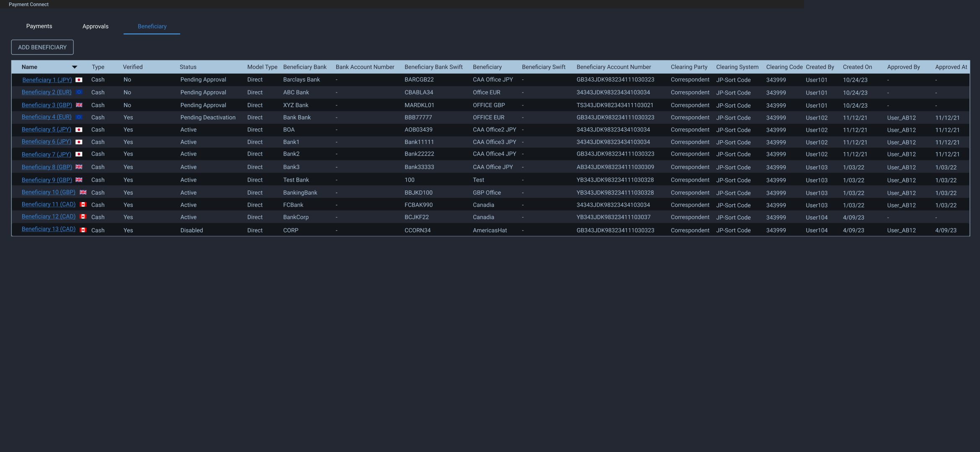Click UK flag icon beside Beneficiary 10
Image resolution: width=980 pixels, height=452 pixels.
pyautogui.click(x=83, y=193)
